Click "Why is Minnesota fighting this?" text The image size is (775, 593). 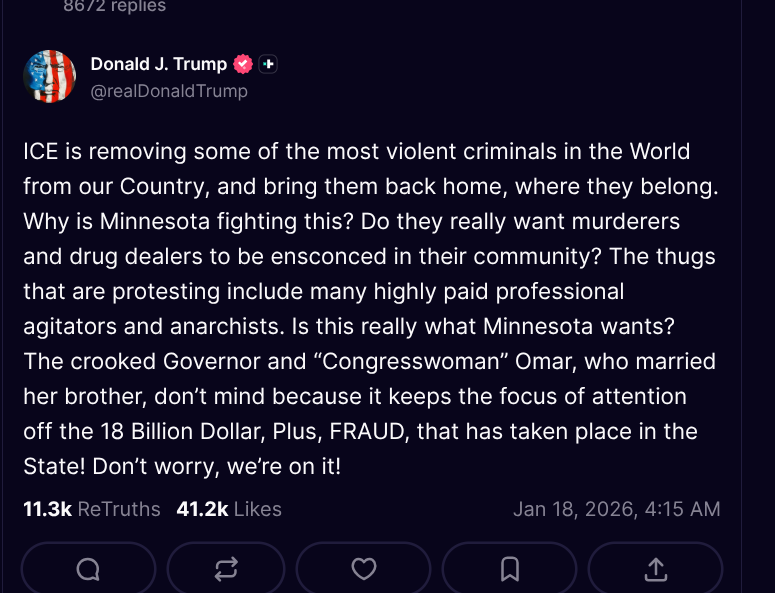[167, 221]
